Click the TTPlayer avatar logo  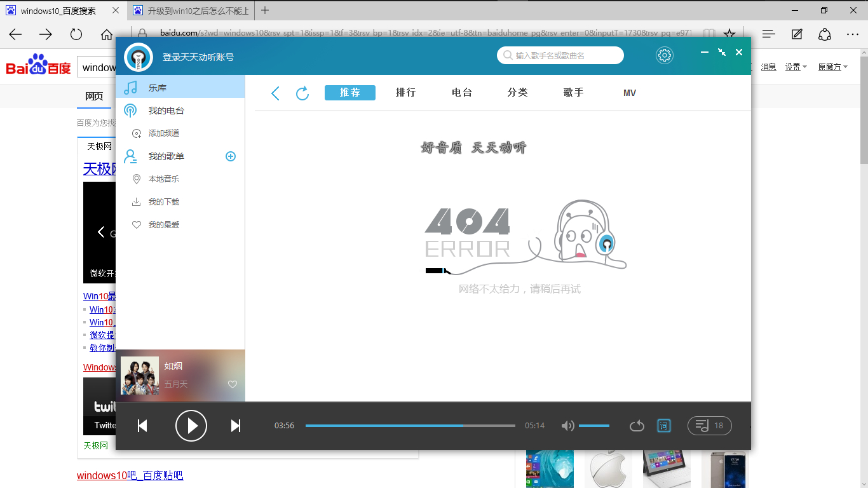138,57
